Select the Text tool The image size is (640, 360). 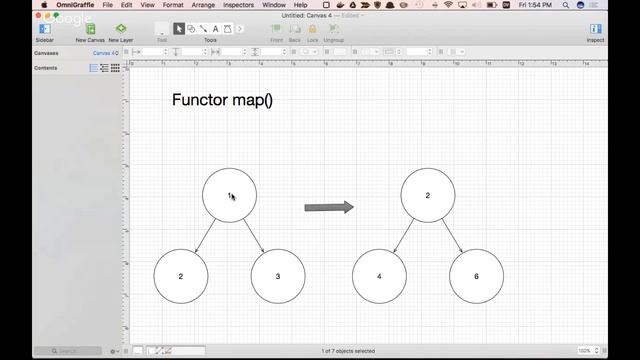(216, 29)
